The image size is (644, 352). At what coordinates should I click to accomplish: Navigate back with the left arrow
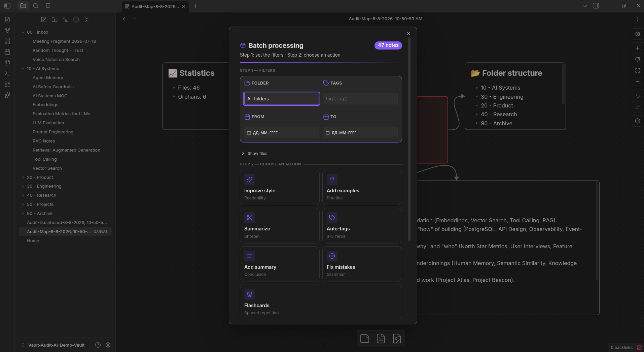point(124,19)
